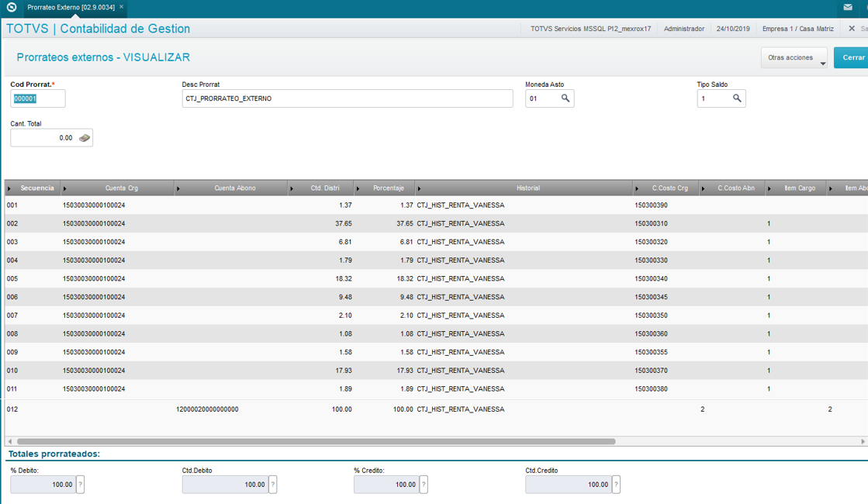The width and height of the screenshot is (868, 504).
Task: Click the TOTVS logo icon in title bar
Action: [x=11, y=7]
